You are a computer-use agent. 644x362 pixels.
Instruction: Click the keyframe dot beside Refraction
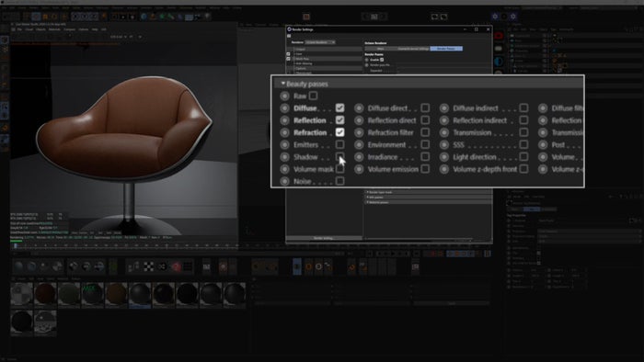pos(284,132)
